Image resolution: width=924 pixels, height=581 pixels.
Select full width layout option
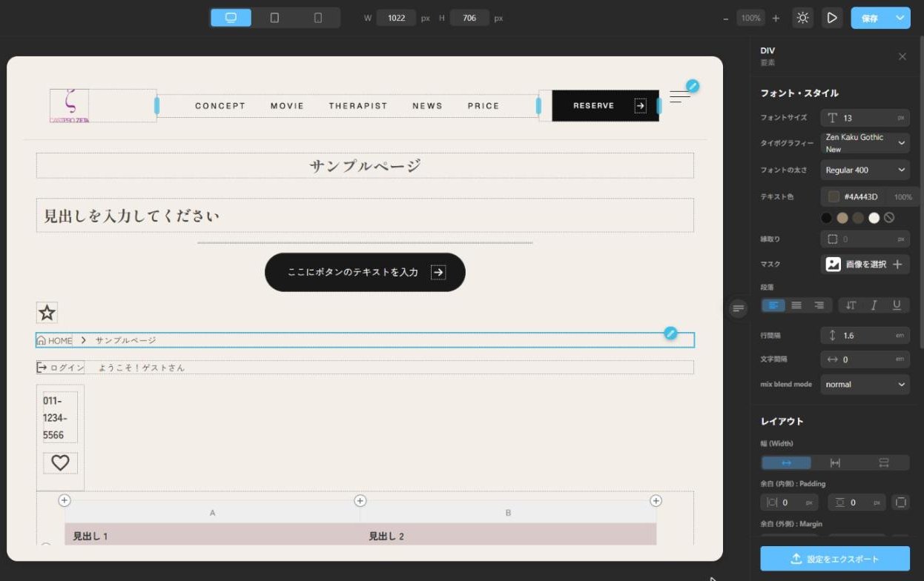tap(884, 463)
